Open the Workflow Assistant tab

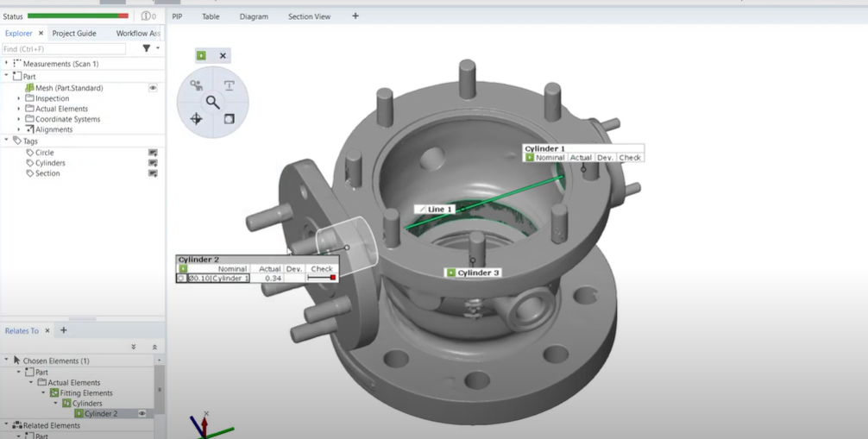click(x=138, y=34)
